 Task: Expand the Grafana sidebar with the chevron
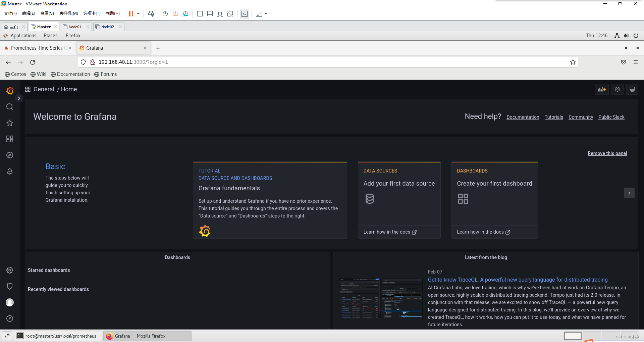(x=19, y=98)
